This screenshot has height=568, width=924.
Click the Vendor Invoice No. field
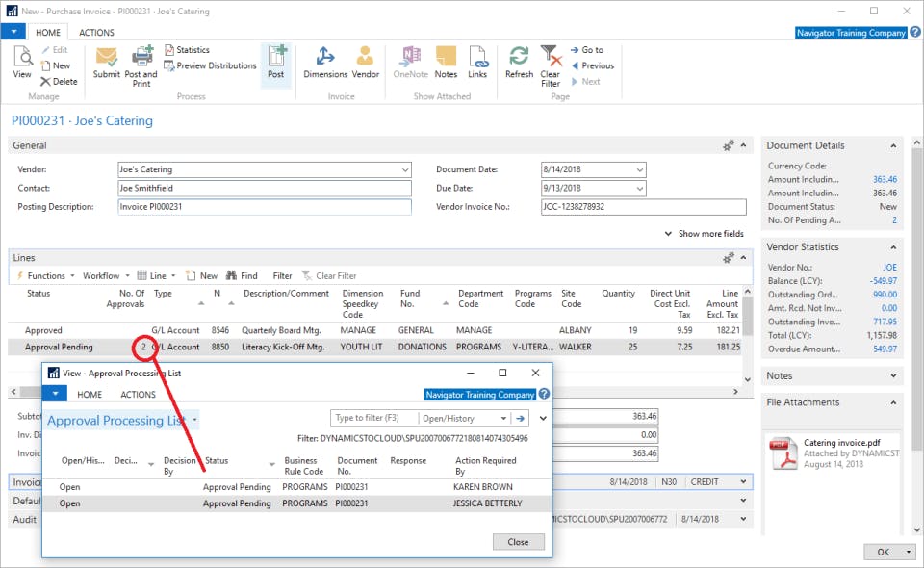(643, 207)
